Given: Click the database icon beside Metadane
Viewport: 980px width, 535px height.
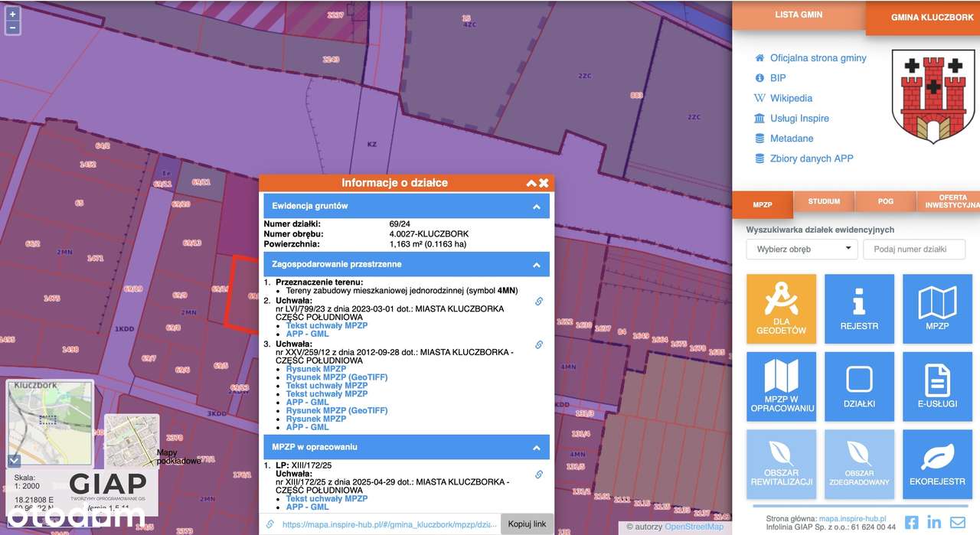Looking at the screenshot, I should click(759, 139).
